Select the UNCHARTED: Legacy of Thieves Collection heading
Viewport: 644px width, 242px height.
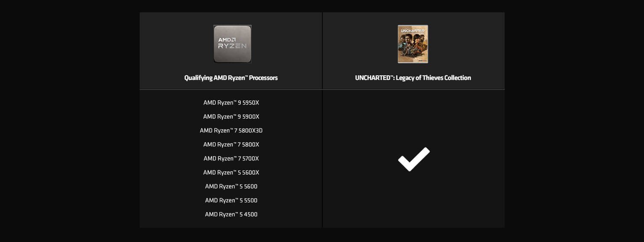[413, 78]
